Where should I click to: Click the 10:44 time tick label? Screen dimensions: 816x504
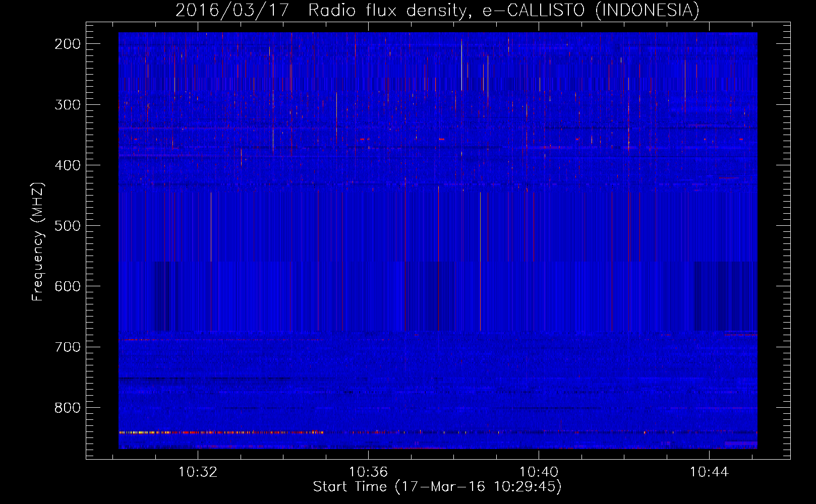coord(710,472)
